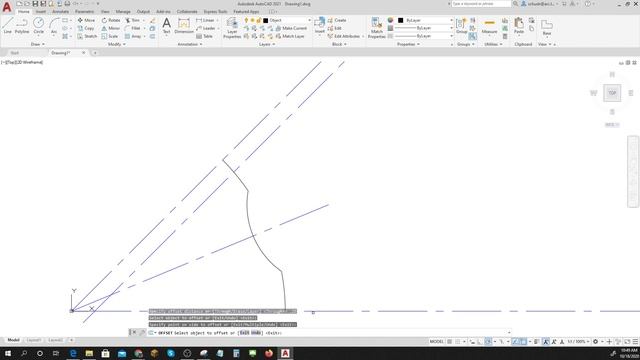
Task: Toggle drawing grid display in status bar
Action: point(449,342)
